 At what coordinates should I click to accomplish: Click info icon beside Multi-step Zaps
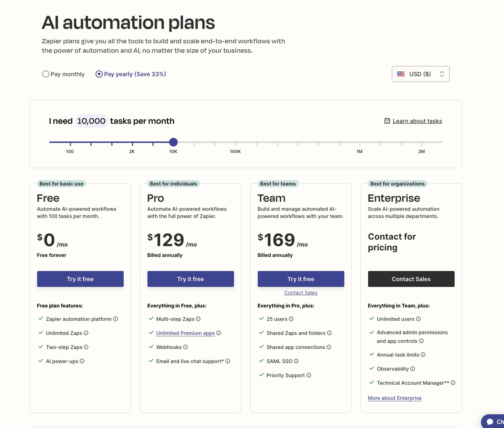[x=198, y=319]
